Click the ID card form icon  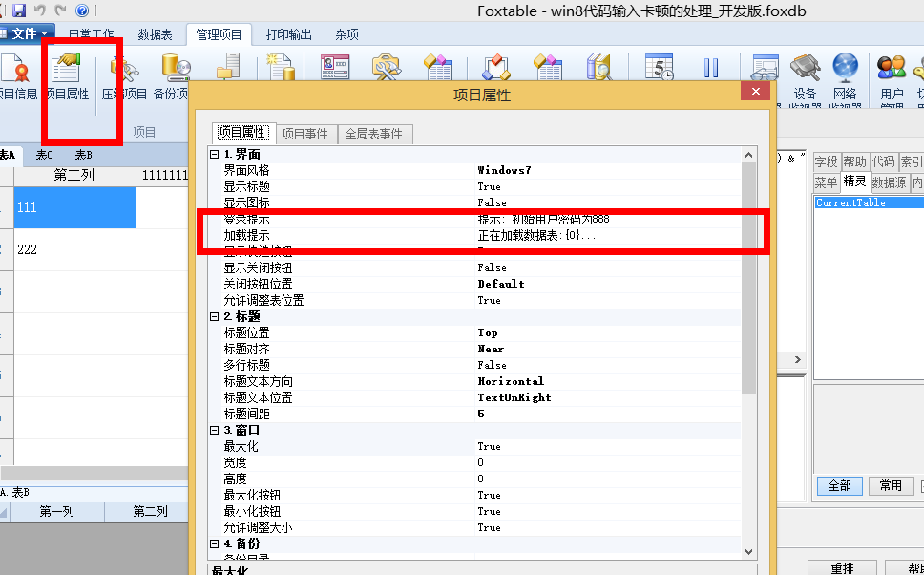335,66
